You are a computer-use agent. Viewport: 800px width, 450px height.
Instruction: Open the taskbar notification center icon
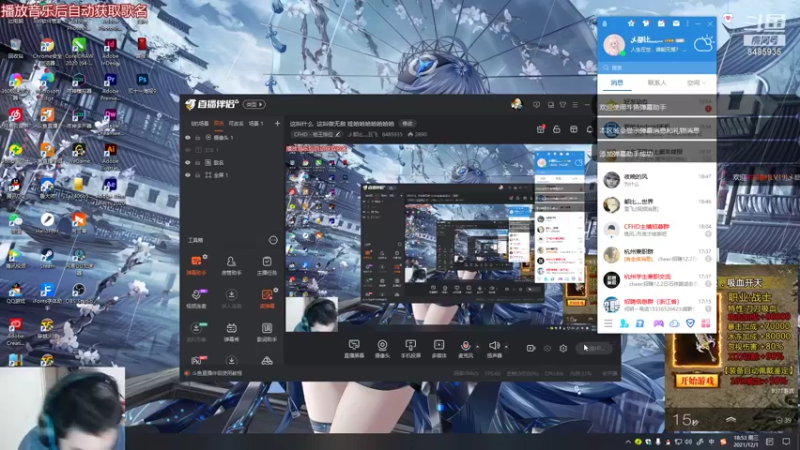(786, 442)
